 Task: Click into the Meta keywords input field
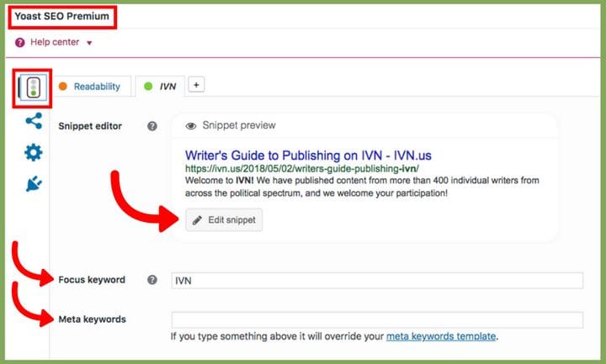tap(376, 319)
